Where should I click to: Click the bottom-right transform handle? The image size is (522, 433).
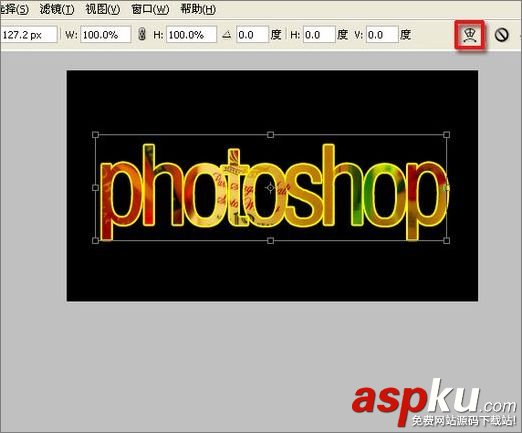[x=446, y=240]
